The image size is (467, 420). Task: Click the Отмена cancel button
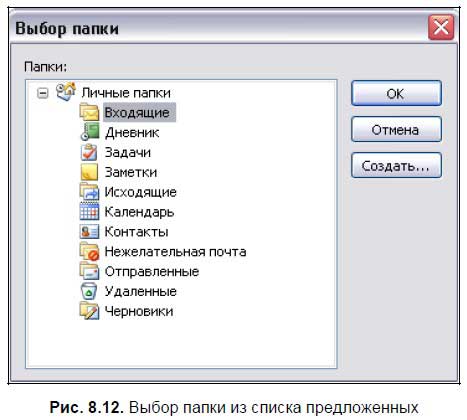[x=396, y=129]
